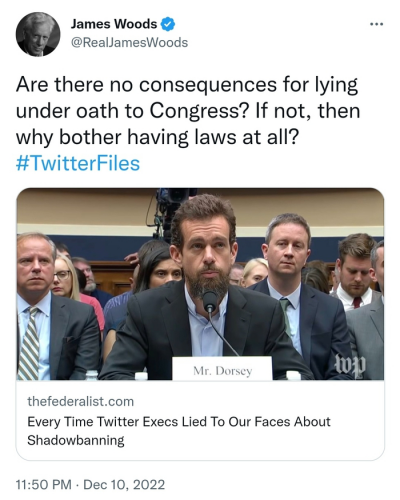Visit the James Woods display name link
This screenshot has width=400, height=500.
[114, 24]
